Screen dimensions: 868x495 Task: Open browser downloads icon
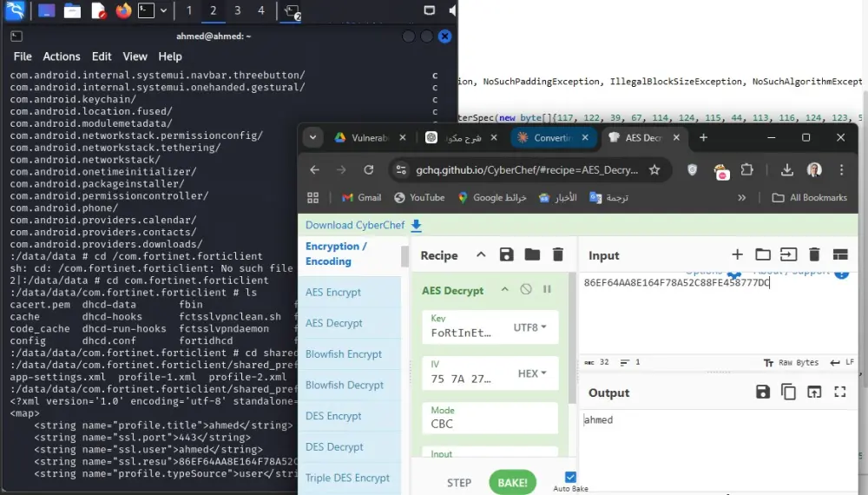click(786, 170)
